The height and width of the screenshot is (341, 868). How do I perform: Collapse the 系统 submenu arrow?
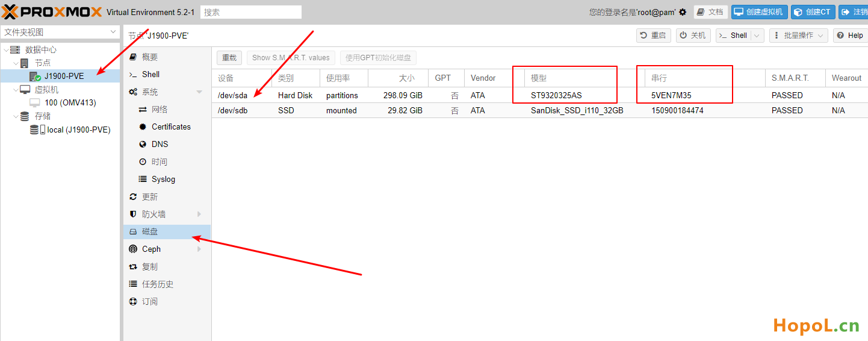click(x=199, y=92)
